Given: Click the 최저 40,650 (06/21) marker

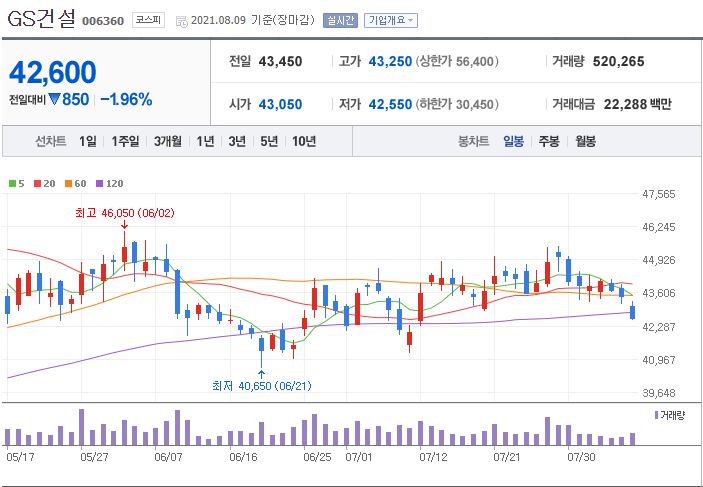Looking at the screenshot, I should (261, 386).
